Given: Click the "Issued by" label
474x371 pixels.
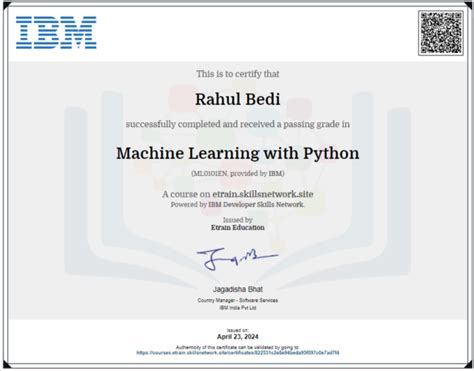Looking at the screenshot, I should pyautogui.click(x=237, y=220).
